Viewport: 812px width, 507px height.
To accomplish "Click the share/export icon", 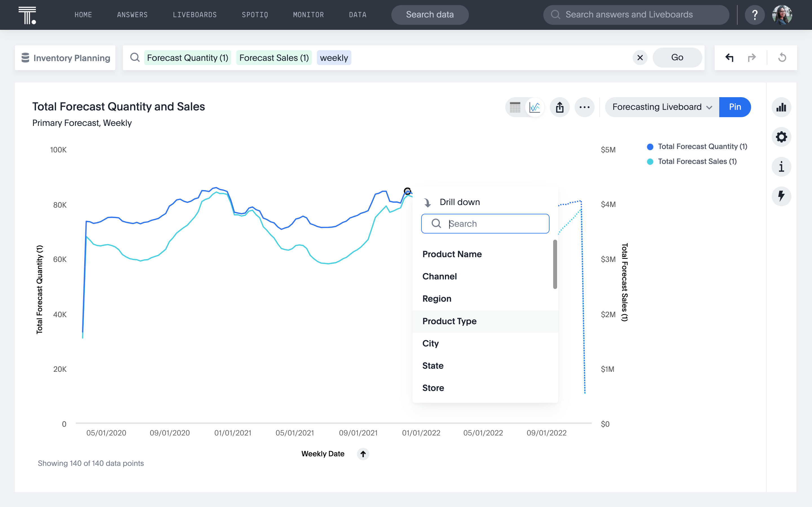I will pos(559,107).
